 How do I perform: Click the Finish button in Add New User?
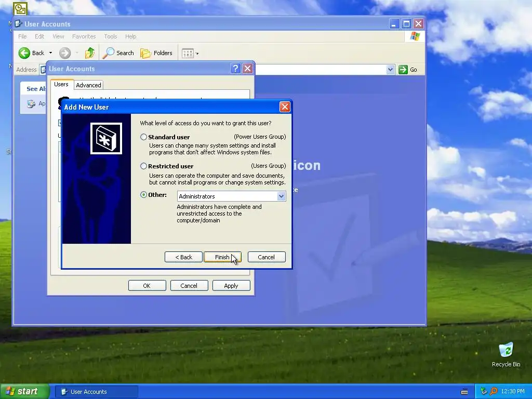(x=222, y=257)
